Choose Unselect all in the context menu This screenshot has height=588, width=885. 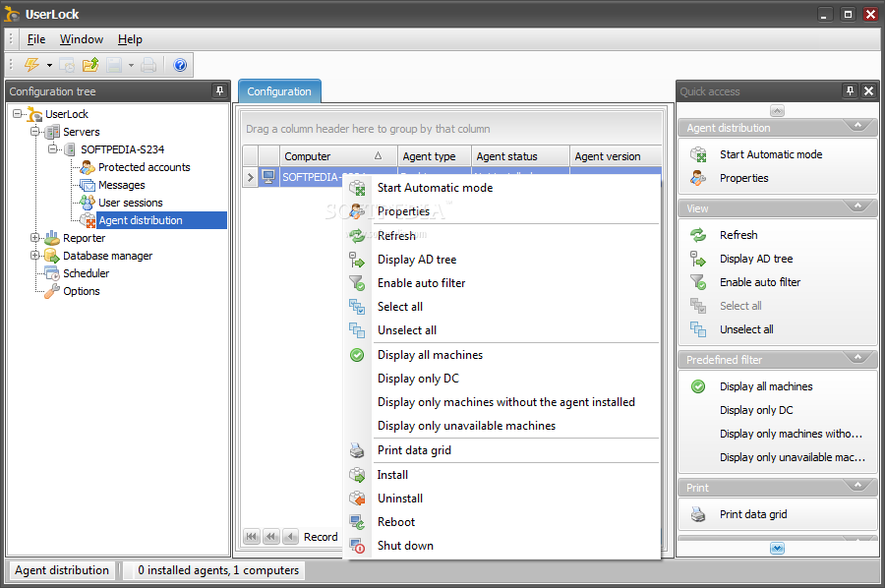pos(501,330)
